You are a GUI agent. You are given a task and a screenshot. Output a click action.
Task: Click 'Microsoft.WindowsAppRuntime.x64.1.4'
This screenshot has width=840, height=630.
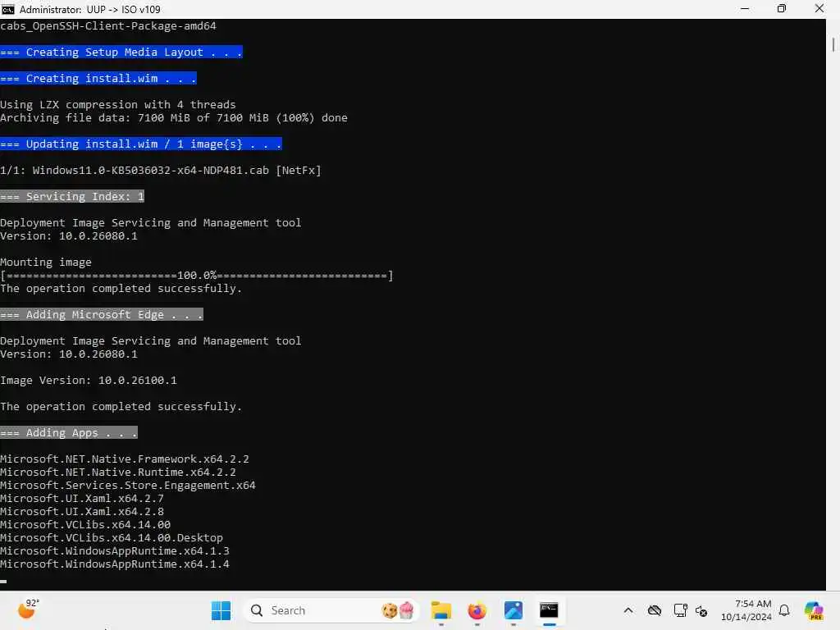pyautogui.click(x=115, y=564)
